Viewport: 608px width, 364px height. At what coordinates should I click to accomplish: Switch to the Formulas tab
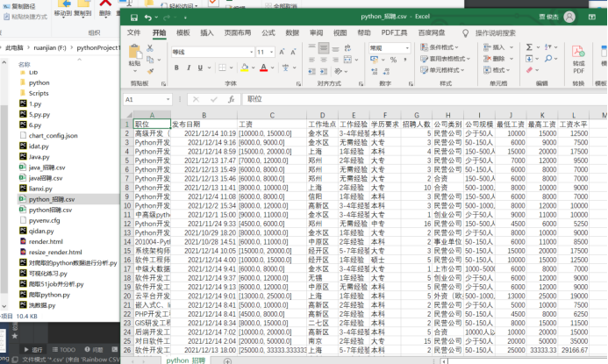(268, 33)
